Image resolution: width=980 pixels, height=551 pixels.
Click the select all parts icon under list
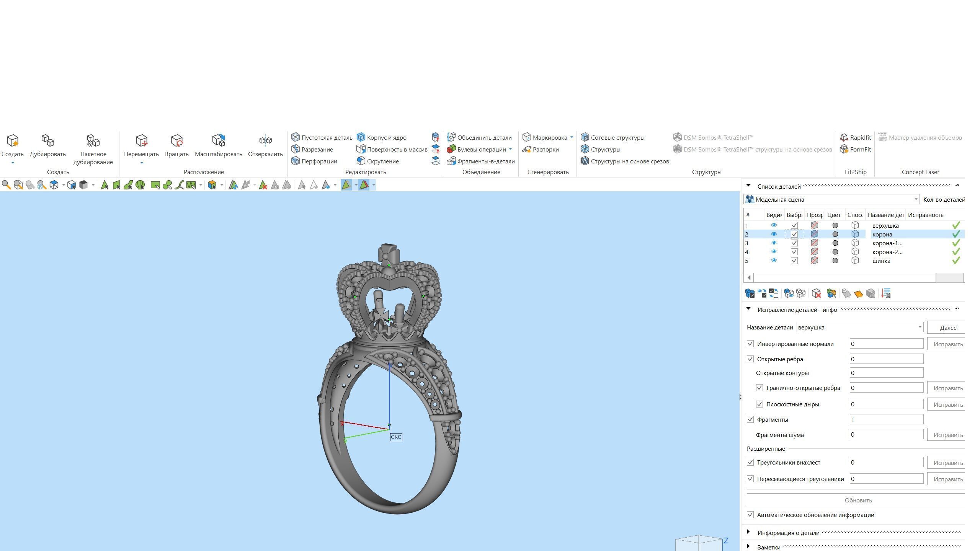click(750, 293)
